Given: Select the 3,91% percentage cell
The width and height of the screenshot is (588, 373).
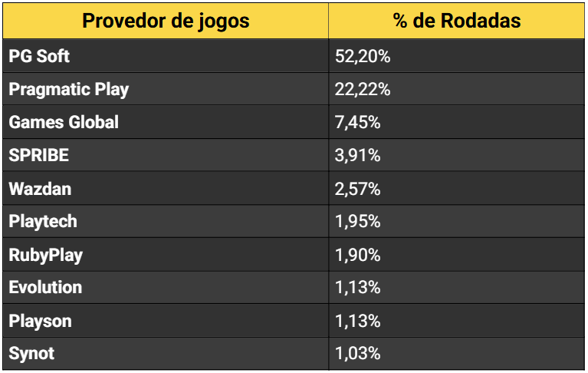Looking at the screenshot, I should point(358,155).
